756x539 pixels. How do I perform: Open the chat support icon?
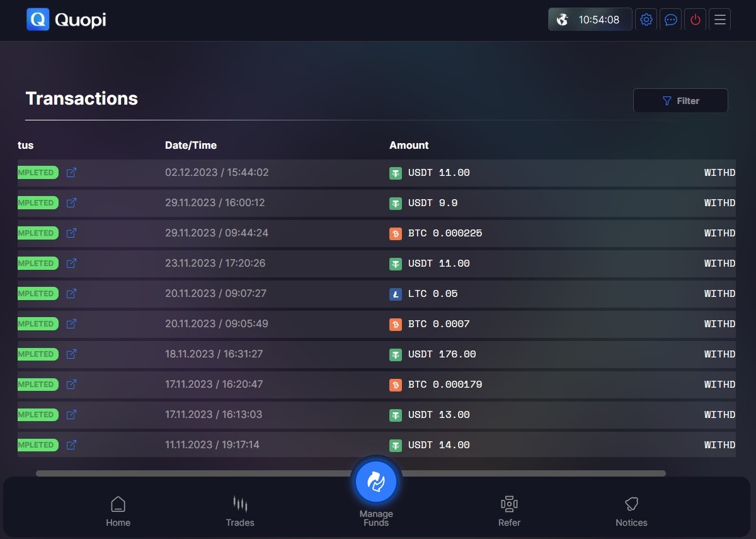pyautogui.click(x=671, y=20)
